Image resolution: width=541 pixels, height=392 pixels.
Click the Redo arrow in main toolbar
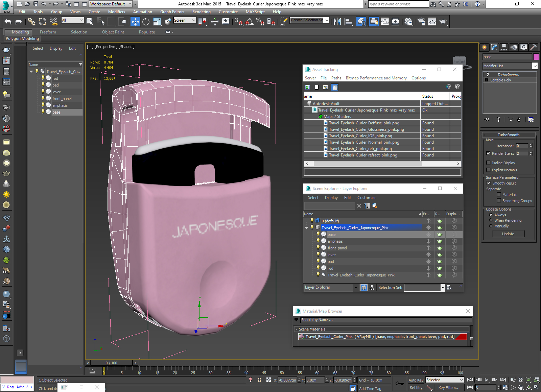click(x=19, y=22)
